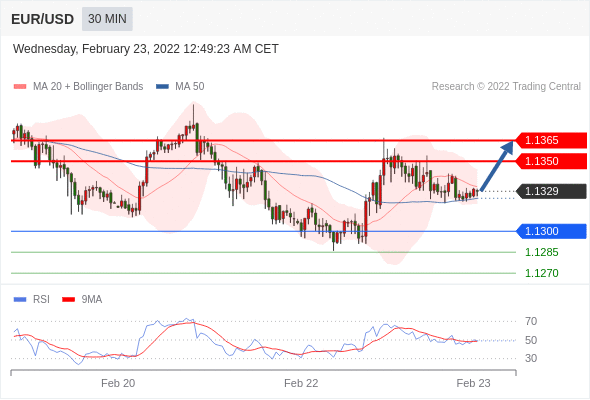Click the Research Trading Central credit
The height and width of the screenshot is (400, 590).
506,87
